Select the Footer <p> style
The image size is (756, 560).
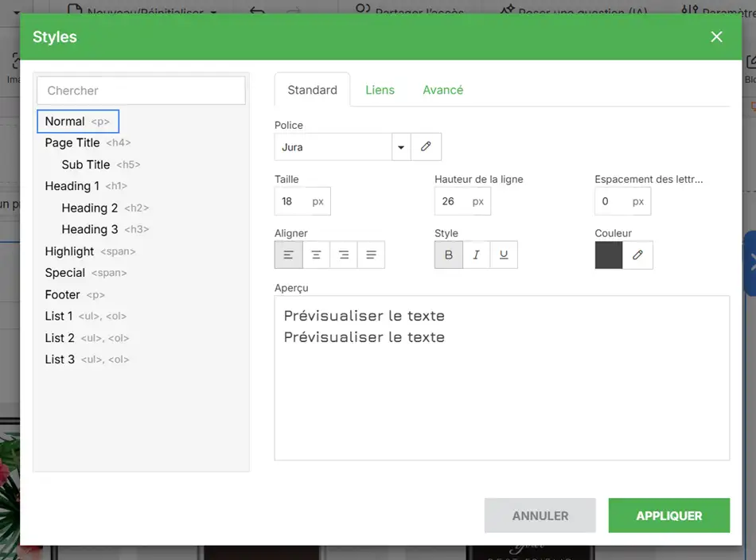coord(75,294)
